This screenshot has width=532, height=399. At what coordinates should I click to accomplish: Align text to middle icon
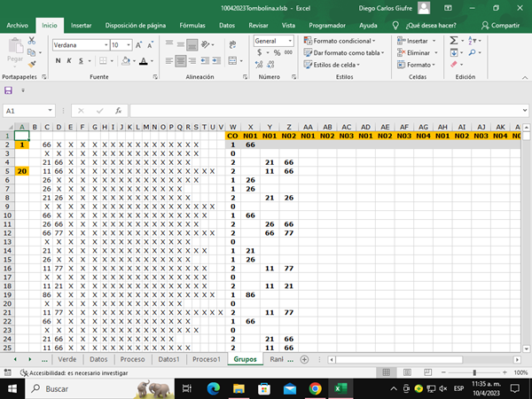[x=181, y=44]
